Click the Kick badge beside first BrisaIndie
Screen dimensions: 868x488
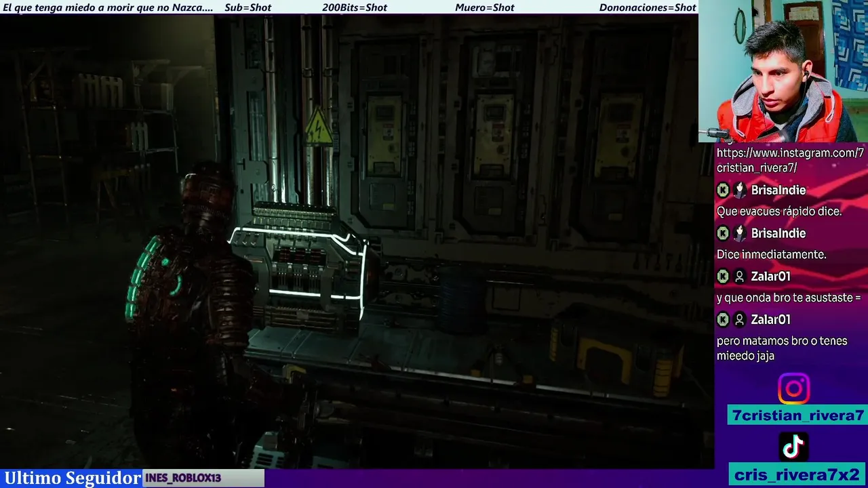pos(723,190)
